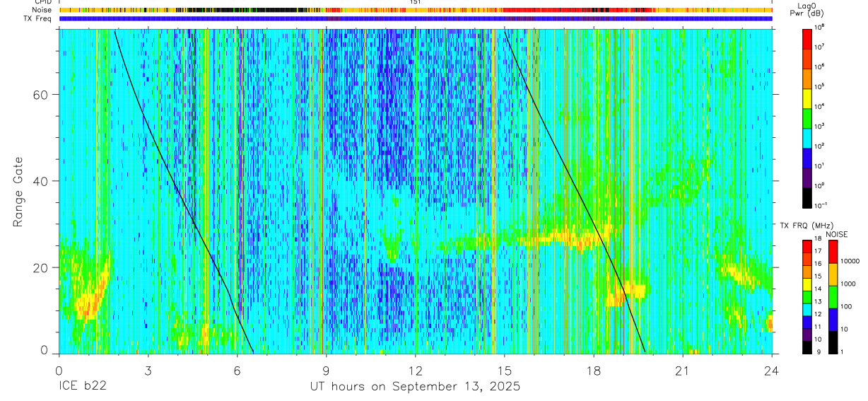Click the x-axis tick label '15'
The image size is (868, 401).
(x=505, y=370)
